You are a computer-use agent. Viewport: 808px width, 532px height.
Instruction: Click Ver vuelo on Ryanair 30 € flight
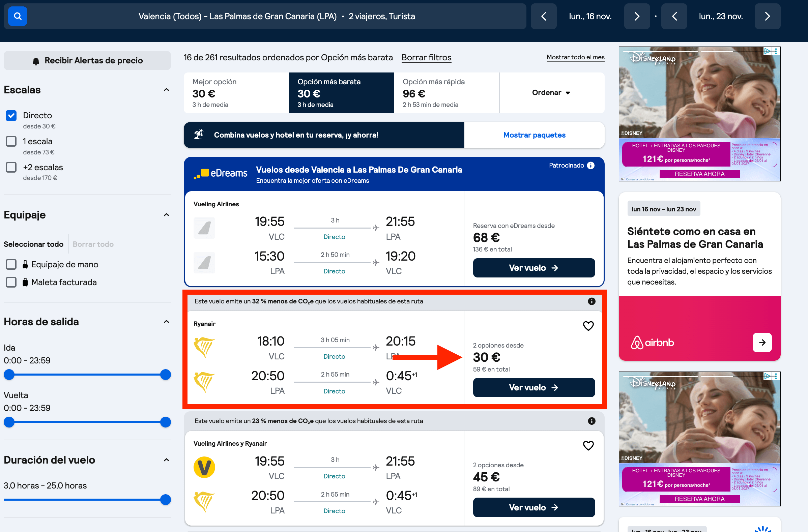(534, 387)
